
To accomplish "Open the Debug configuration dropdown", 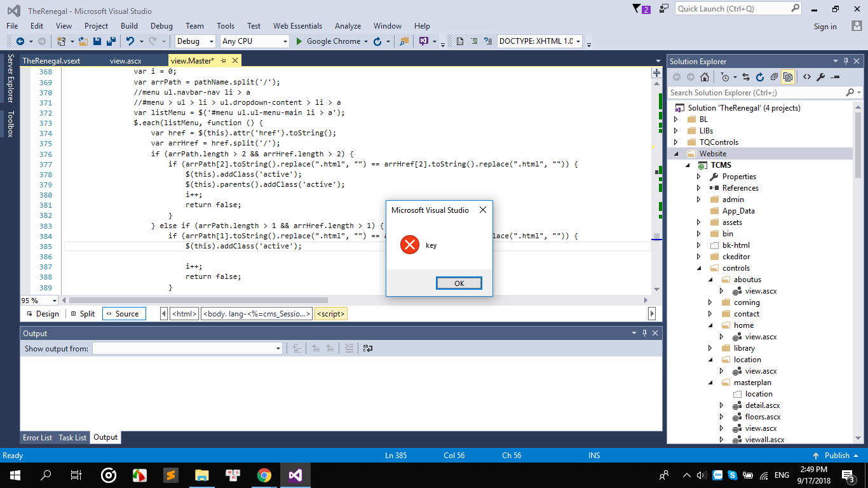I will tap(196, 41).
